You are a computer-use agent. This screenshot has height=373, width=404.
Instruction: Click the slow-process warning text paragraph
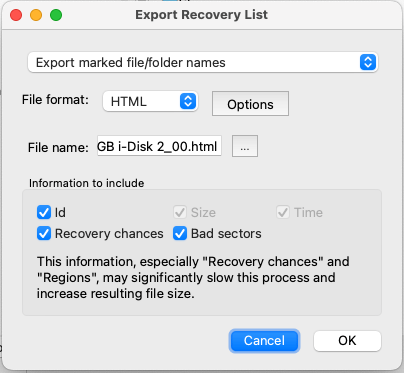(x=193, y=277)
